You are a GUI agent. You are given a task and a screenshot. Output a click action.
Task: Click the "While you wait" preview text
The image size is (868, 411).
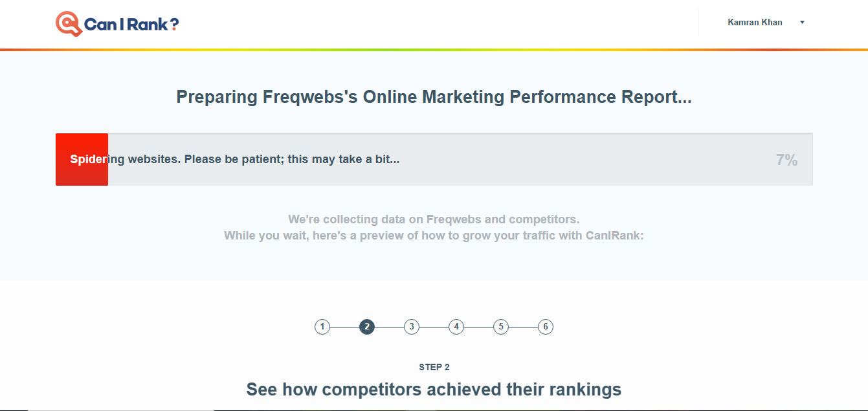click(x=434, y=236)
